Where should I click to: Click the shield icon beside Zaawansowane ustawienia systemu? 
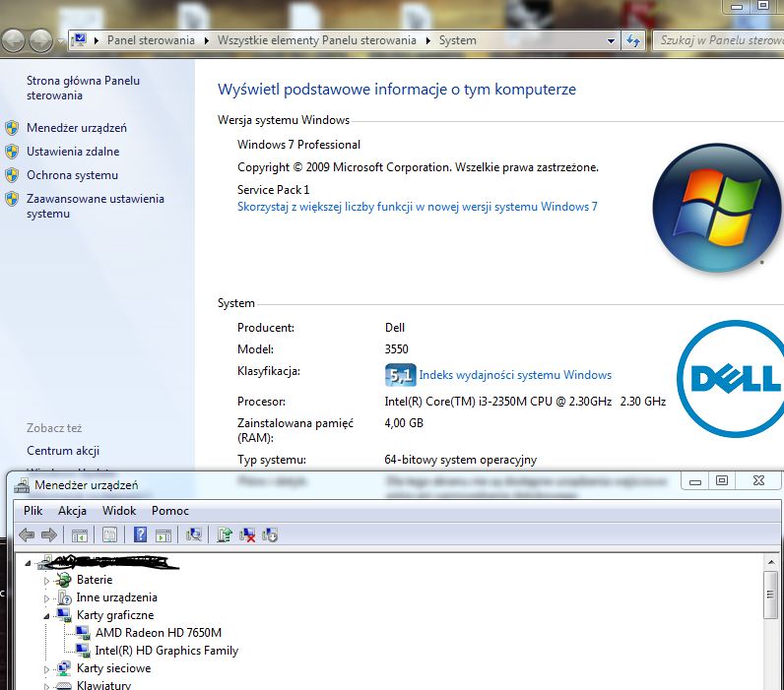click(12, 199)
